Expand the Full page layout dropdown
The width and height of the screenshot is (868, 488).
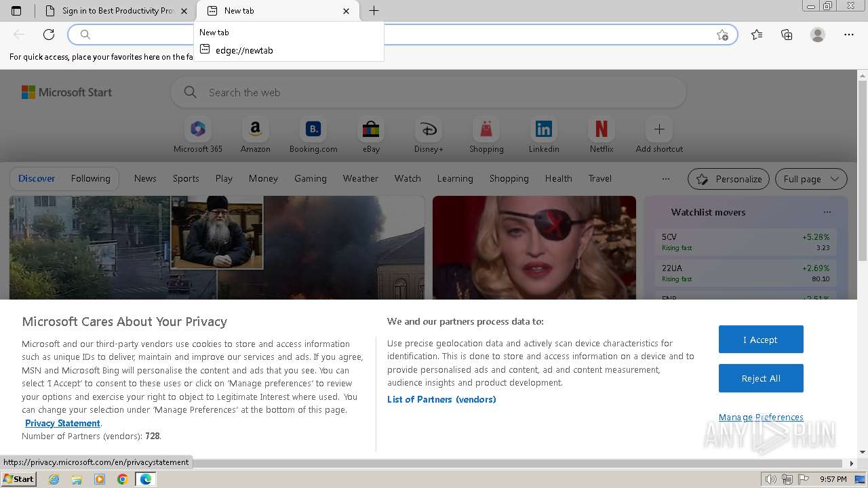811,179
